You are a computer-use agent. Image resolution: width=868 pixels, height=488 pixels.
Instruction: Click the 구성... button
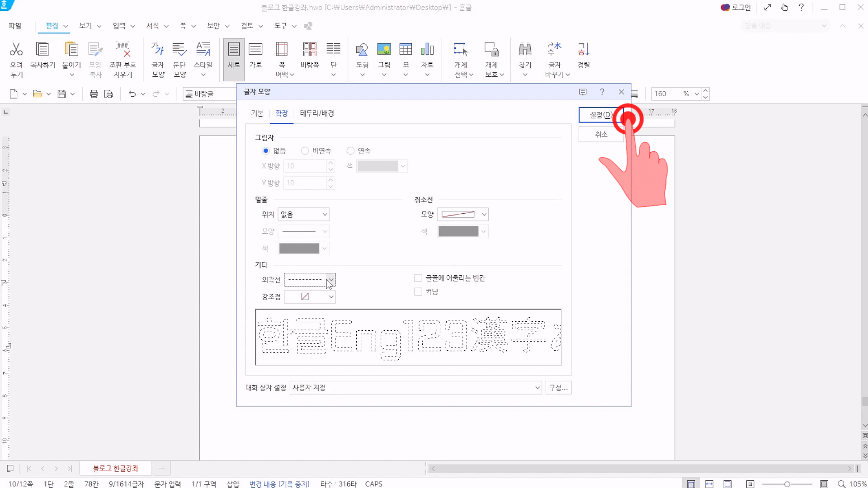(x=558, y=388)
